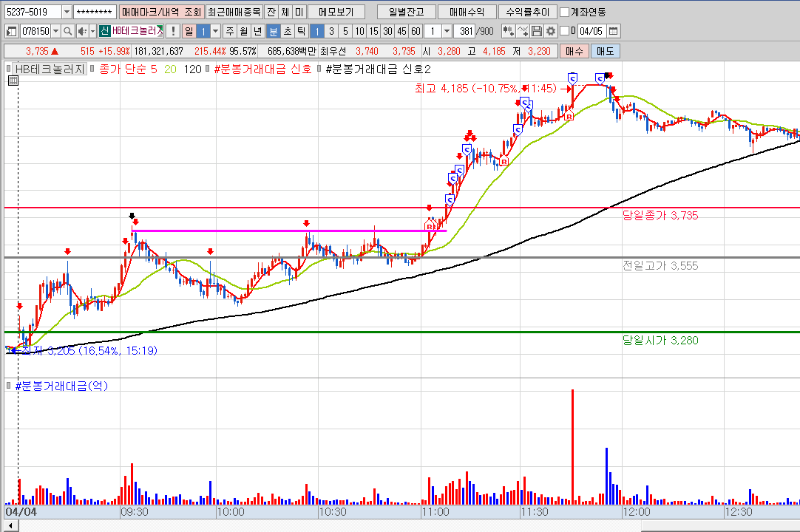Viewport: 800px width, 532px height.
Task: Open chart settings gear icon
Action: 551,31
